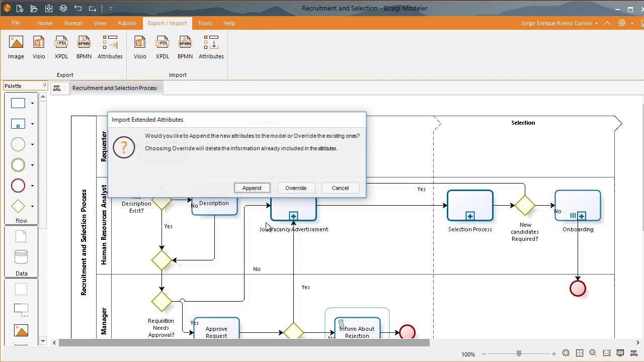Select the Image artifact in palette
The width and height of the screenshot is (644, 362).
[21, 330]
